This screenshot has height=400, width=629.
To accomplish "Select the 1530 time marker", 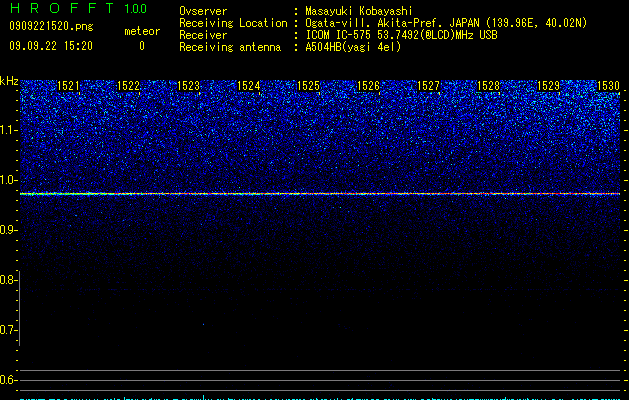I will 608,86.
